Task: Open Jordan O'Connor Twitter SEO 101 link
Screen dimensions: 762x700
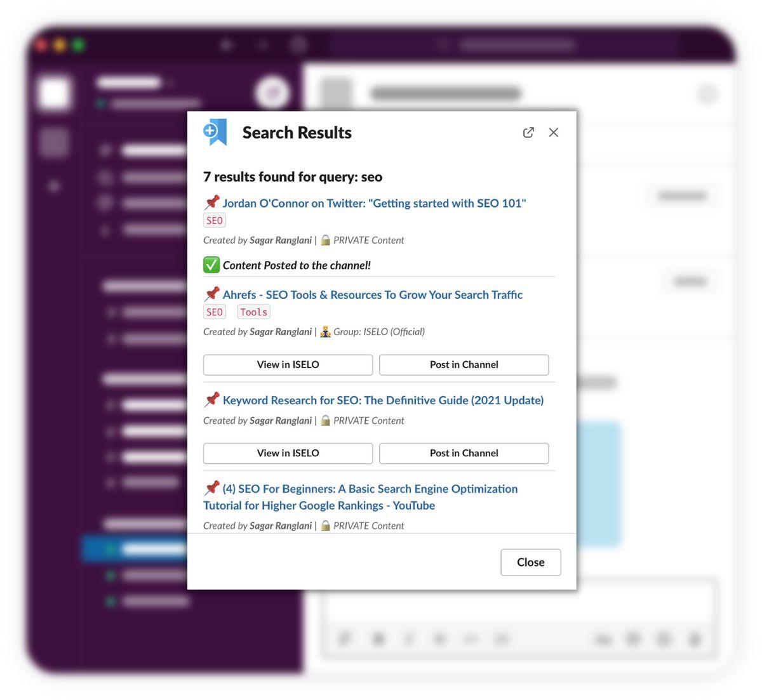Action: pyautogui.click(x=374, y=203)
